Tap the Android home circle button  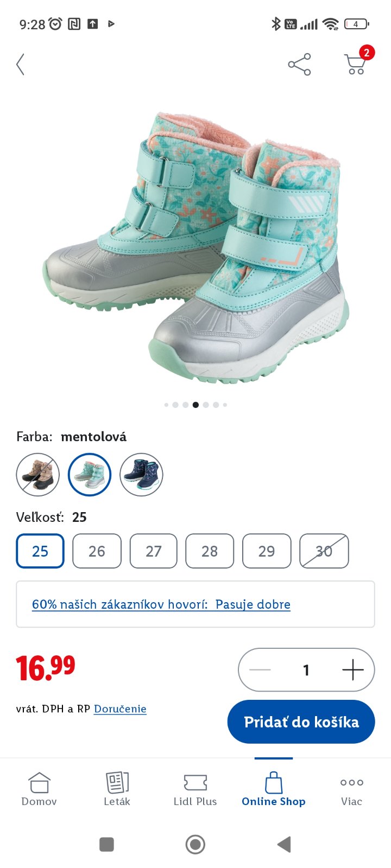pos(195,844)
